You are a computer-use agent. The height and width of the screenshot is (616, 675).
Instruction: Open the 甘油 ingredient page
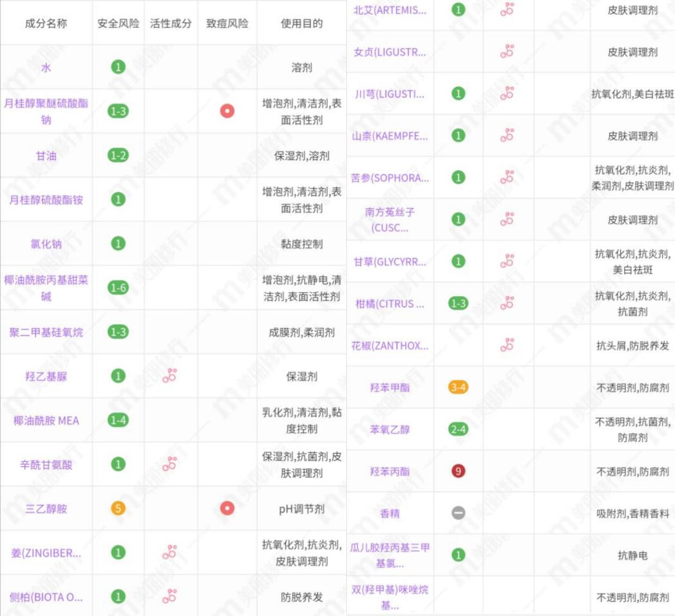click(x=47, y=156)
